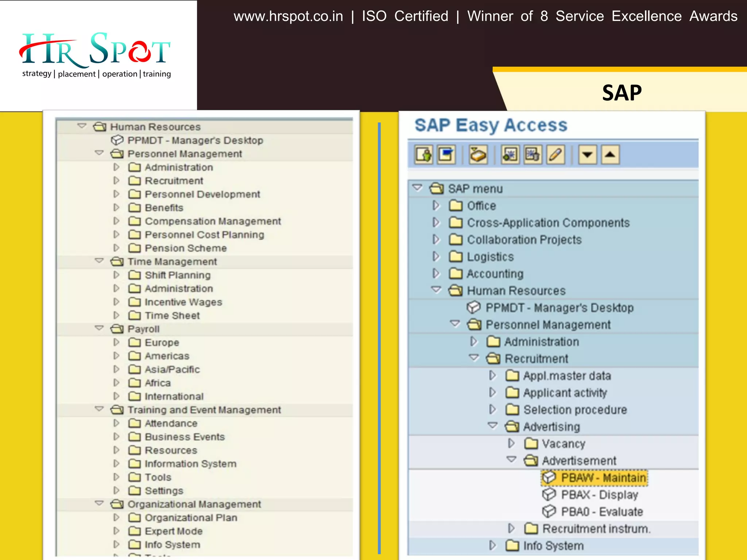Image resolution: width=747 pixels, height=560 pixels.
Task: Click the PBAX transaction cube icon
Action: point(549,495)
